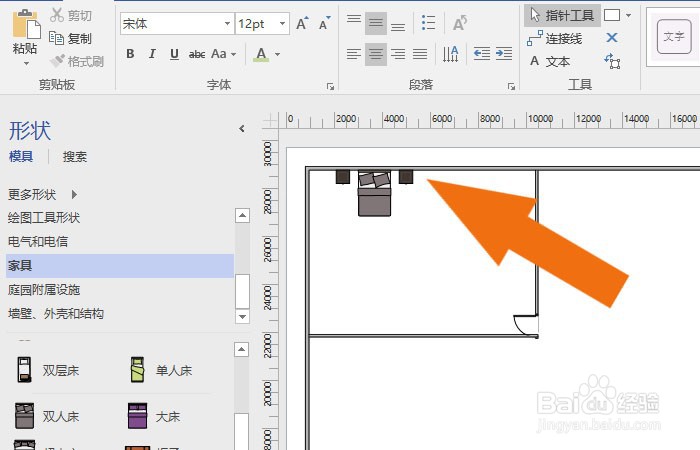Align text right in paragraph group
The width and height of the screenshot is (700, 450).
398,54
